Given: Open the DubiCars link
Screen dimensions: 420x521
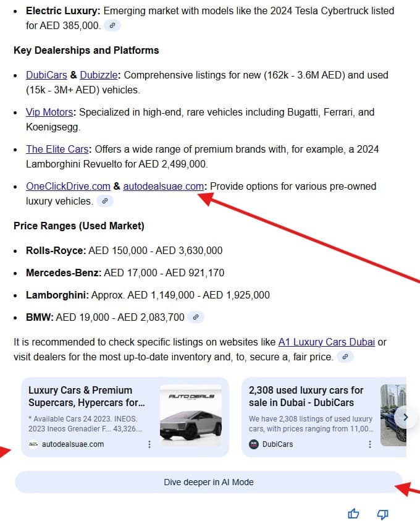Looking at the screenshot, I should click(46, 75).
